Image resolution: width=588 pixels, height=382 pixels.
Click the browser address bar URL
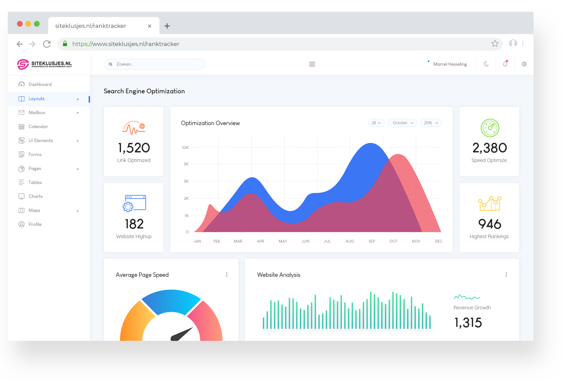pos(126,44)
